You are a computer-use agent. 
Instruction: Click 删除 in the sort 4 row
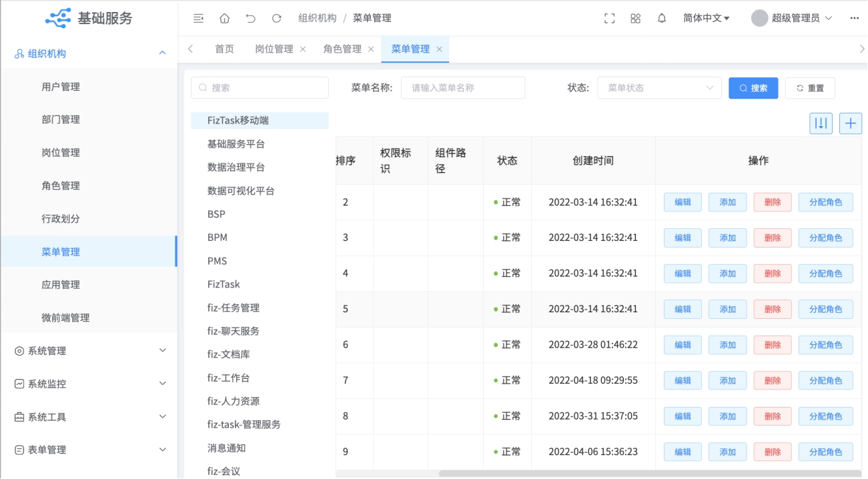point(773,274)
